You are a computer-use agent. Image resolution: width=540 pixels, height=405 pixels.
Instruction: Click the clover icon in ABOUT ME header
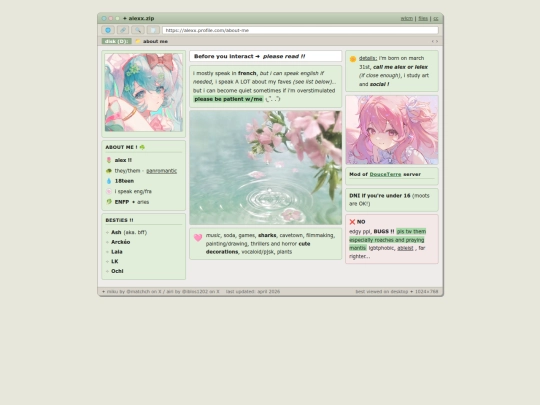tap(142, 147)
